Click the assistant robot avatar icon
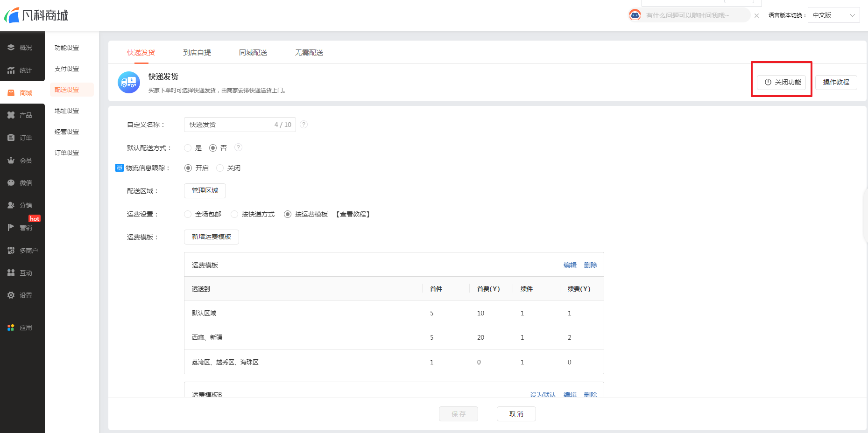The width and height of the screenshot is (868, 433). coord(635,15)
